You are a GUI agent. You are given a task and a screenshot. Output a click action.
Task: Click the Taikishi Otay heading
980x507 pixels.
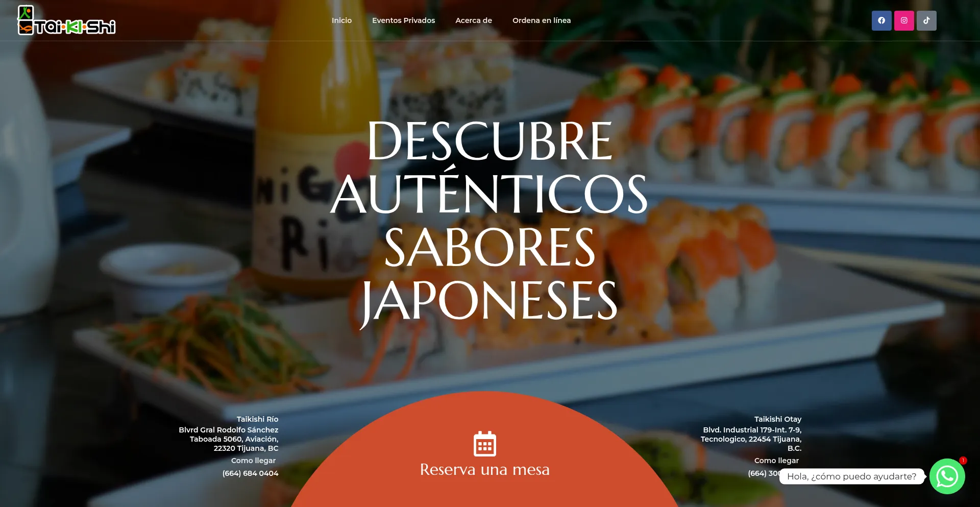click(778, 419)
